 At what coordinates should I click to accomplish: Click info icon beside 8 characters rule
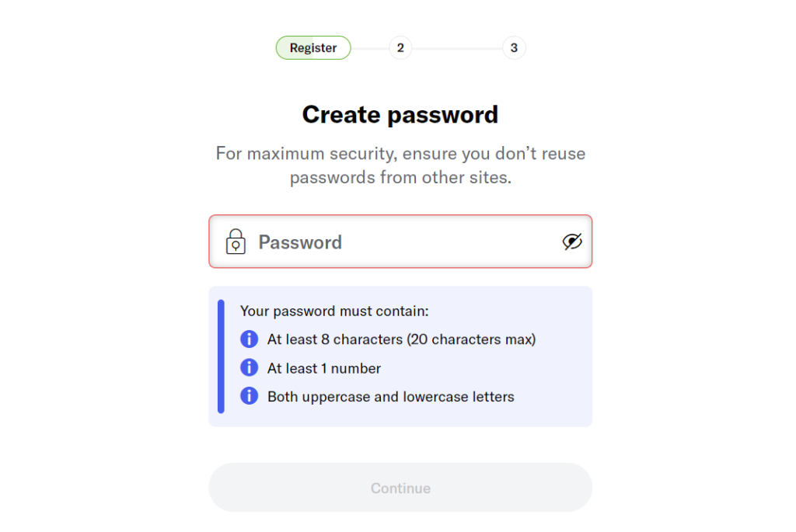tap(249, 339)
